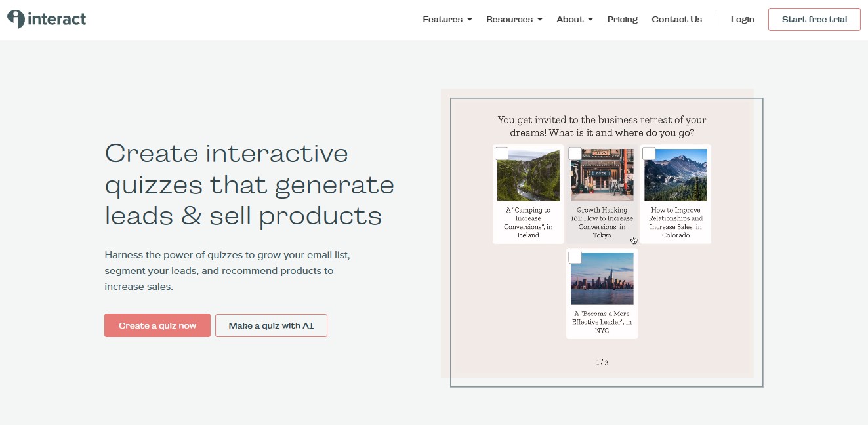Check the box on the Tokyo Growth Hacking card
Viewport: 868px width, 425px height.
pos(575,153)
